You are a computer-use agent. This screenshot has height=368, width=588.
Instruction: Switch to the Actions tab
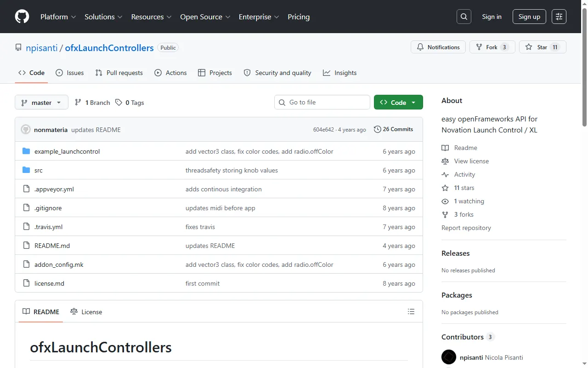[170, 73]
